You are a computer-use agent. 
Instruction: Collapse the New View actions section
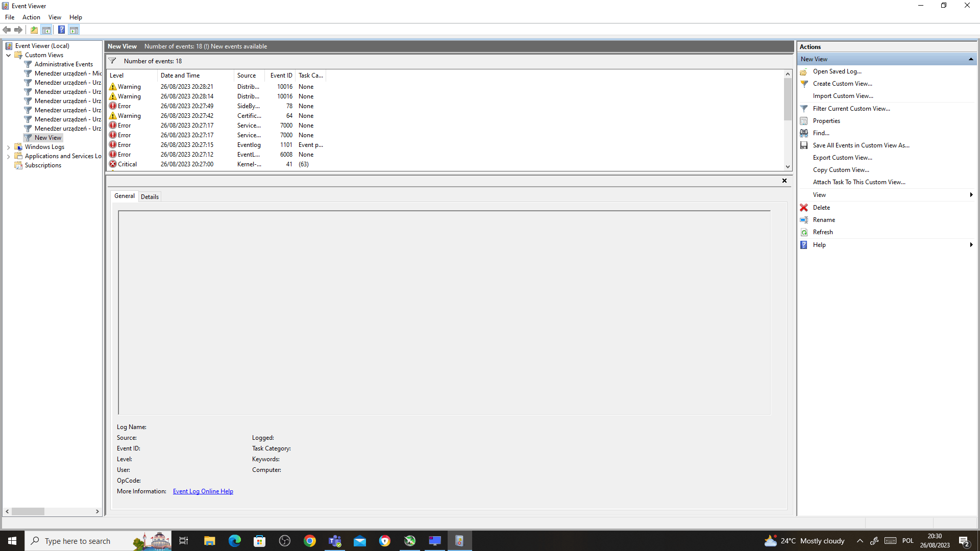(x=971, y=59)
